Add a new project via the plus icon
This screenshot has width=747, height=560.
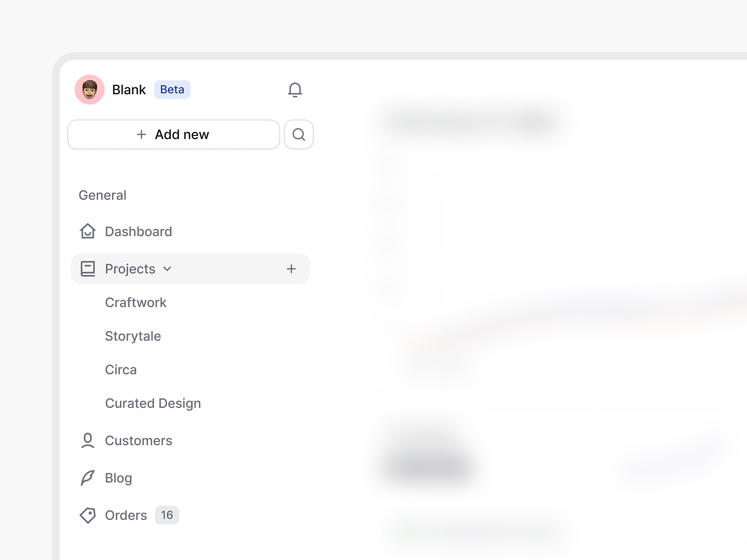[291, 269]
